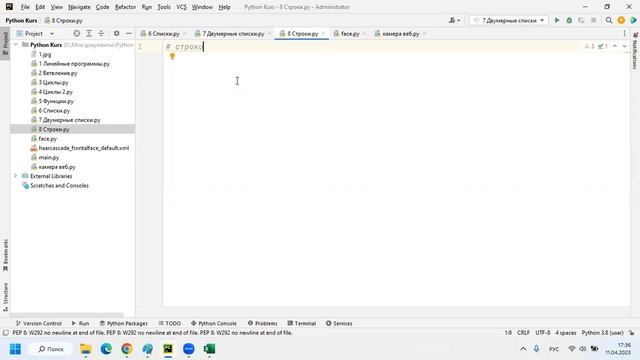Select opened file target icon in Project panel
This screenshot has width=640, height=360.
click(x=77, y=33)
